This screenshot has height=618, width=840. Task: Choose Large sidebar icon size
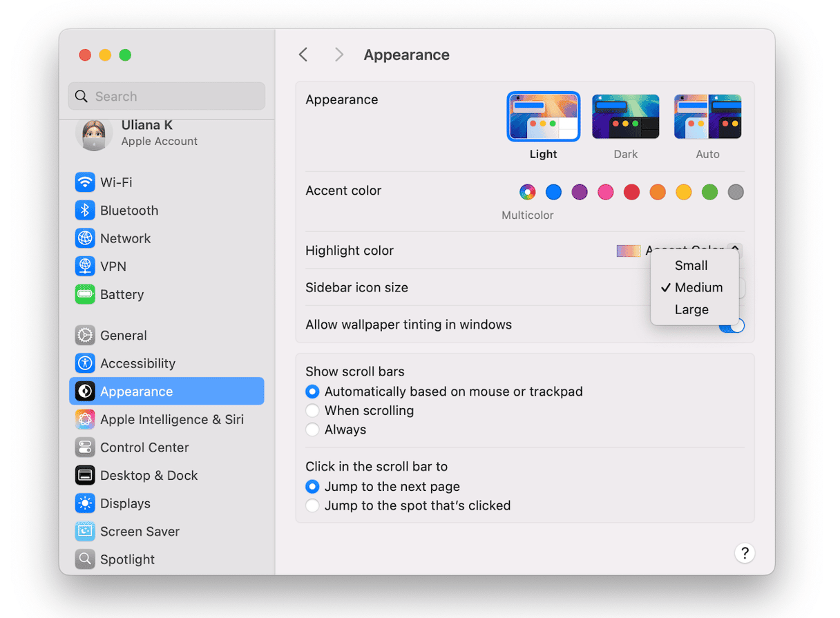pos(691,310)
